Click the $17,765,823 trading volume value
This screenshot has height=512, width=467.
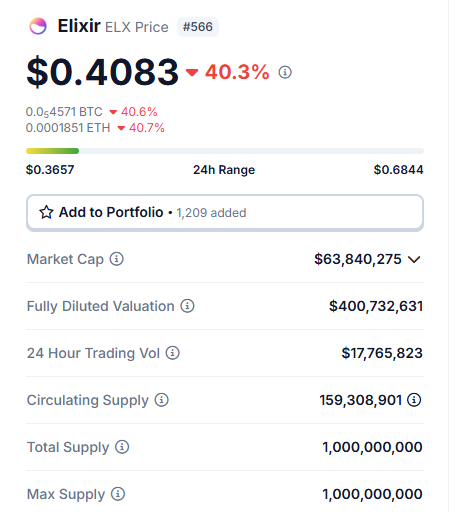pos(382,353)
